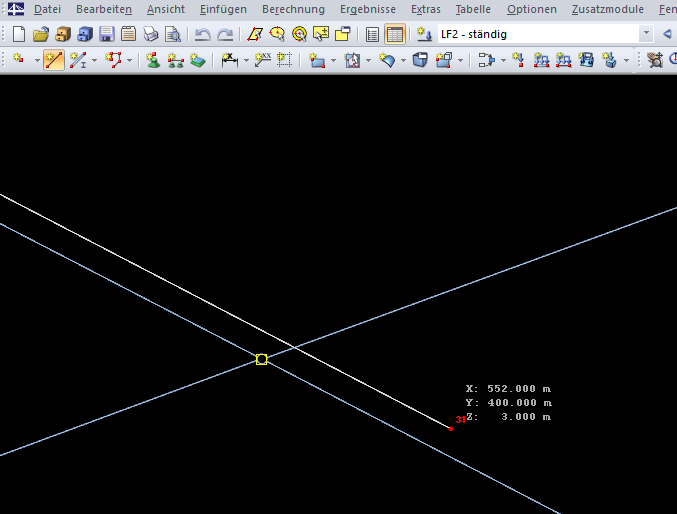Create a new rectangular surface
The width and height of the screenshot is (677, 514).
coord(317,60)
